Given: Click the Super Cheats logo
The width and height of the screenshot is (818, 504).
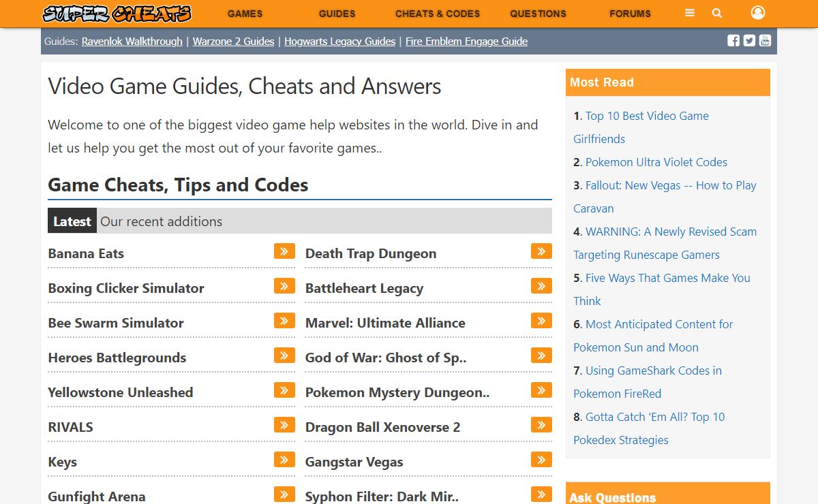Looking at the screenshot, I should (x=117, y=14).
